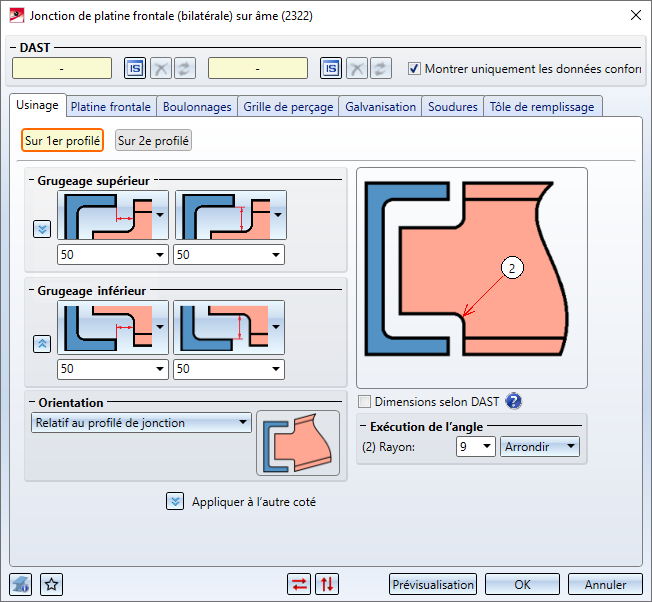The image size is (652, 602).
Task: Collapse the Grugeage supérieur copy-down arrow
Action: tap(42, 229)
